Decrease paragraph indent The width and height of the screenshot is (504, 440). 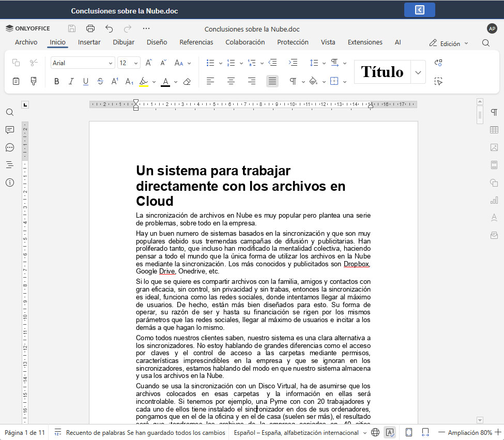(x=272, y=63)
